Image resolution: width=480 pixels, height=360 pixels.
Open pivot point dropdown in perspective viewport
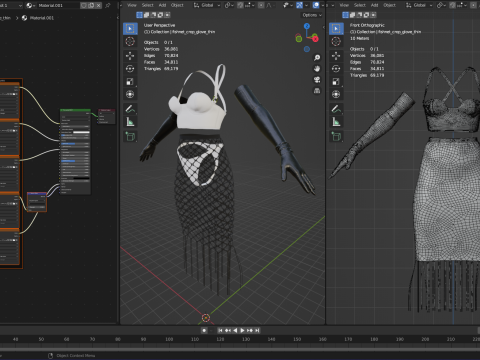[x=229, y=5]
